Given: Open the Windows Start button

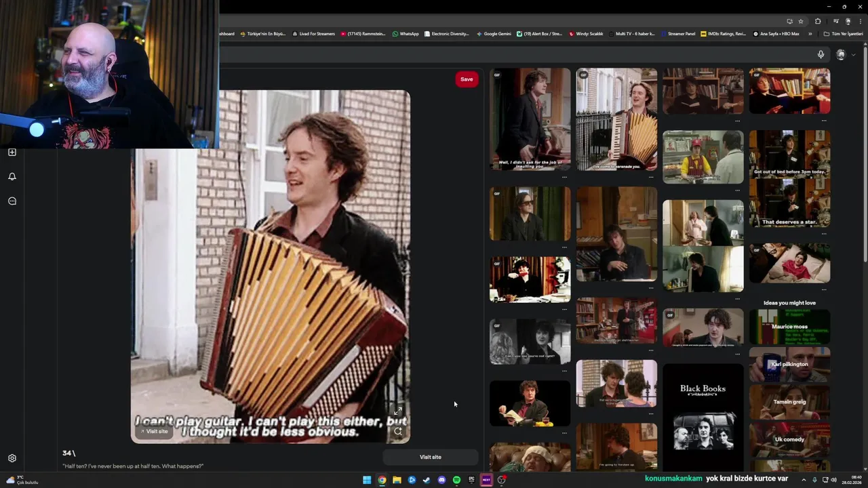Looking at the screenshot, I should click(367, 480).
